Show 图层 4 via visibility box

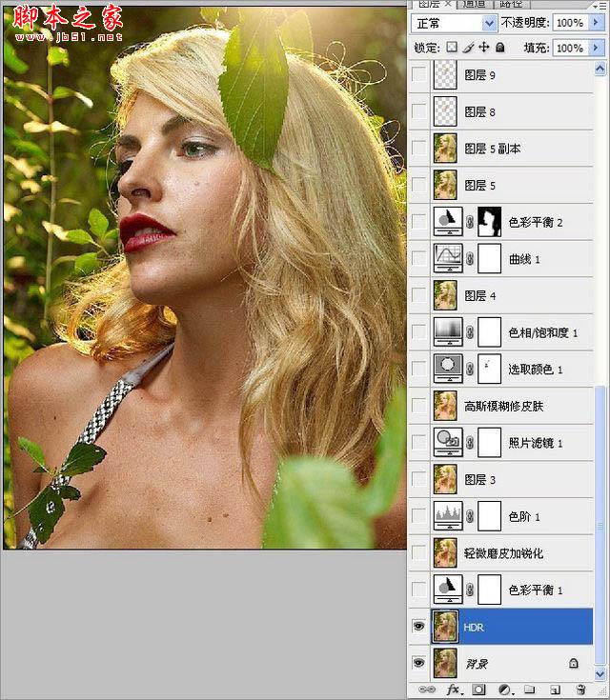coord(418,295)
